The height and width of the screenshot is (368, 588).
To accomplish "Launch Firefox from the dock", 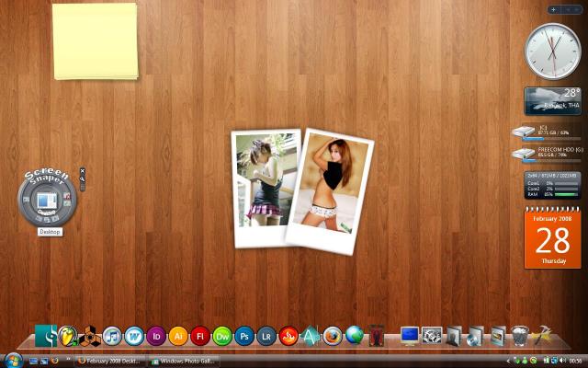I will point(333,336).
